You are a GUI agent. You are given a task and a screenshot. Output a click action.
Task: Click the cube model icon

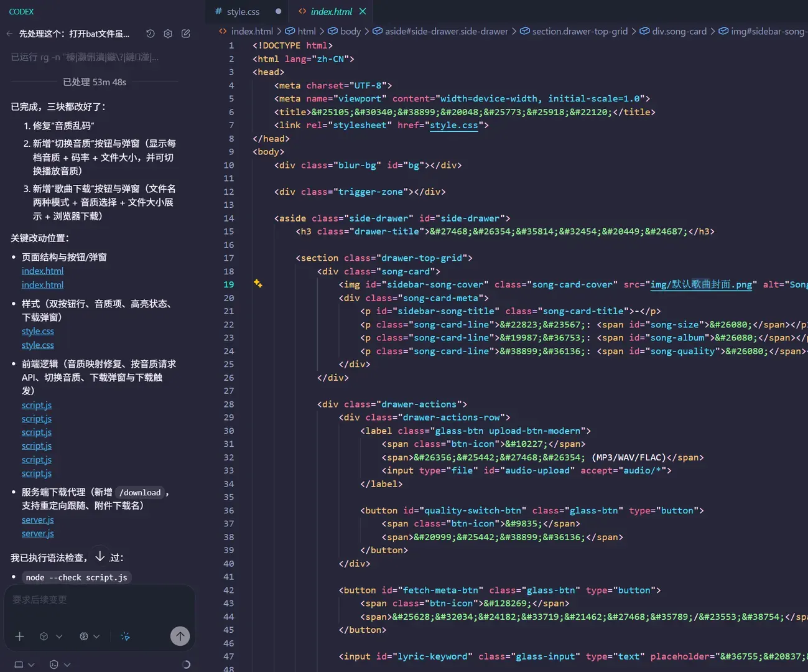(x=44, y=636)
